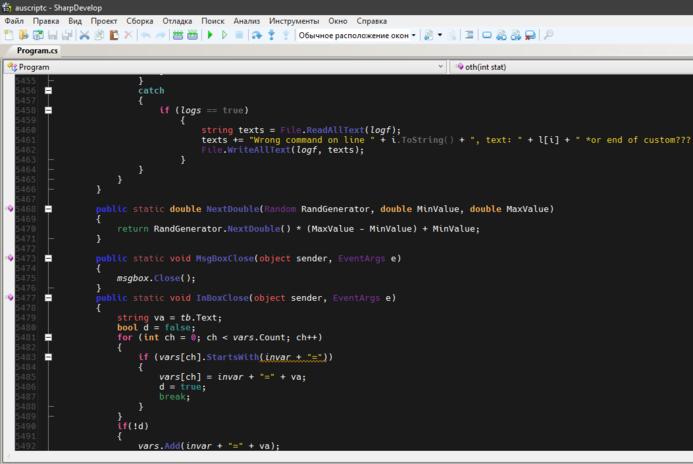Collapse the MsgBoxClose method fold marker
The width and height of the screenshot is (693, 464).
click(48, 259)
